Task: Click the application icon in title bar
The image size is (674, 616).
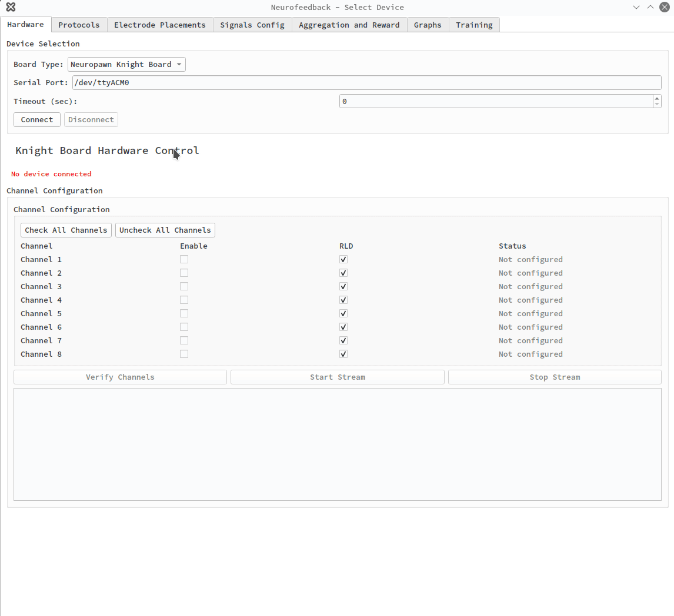Action: pos(11,7)
